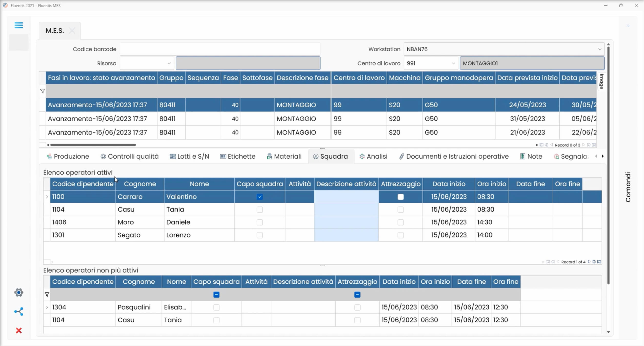Open the Centro di lavoro dropdown
The width and height of the screenshot is (644, 346).
pos(453,63)
